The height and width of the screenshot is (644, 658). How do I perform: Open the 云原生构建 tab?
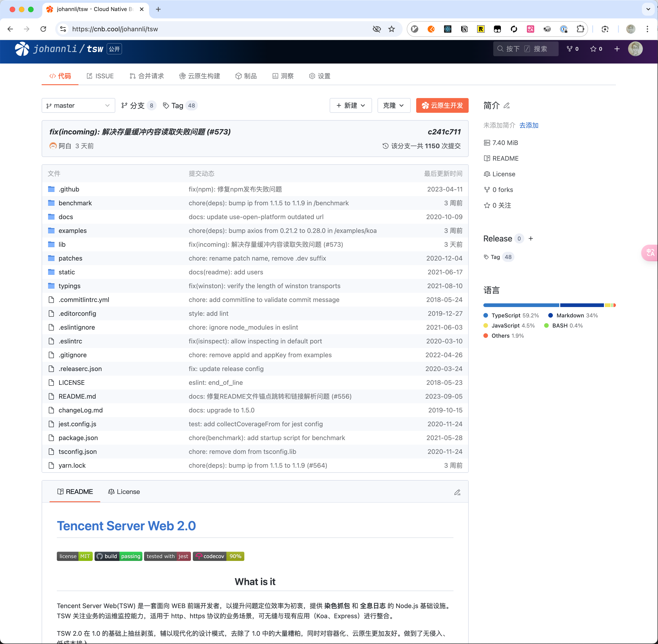199,76
